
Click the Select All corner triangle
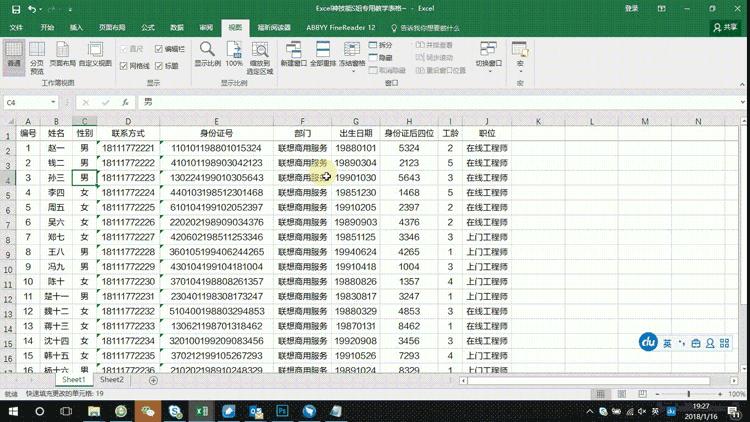click(9, 122)
